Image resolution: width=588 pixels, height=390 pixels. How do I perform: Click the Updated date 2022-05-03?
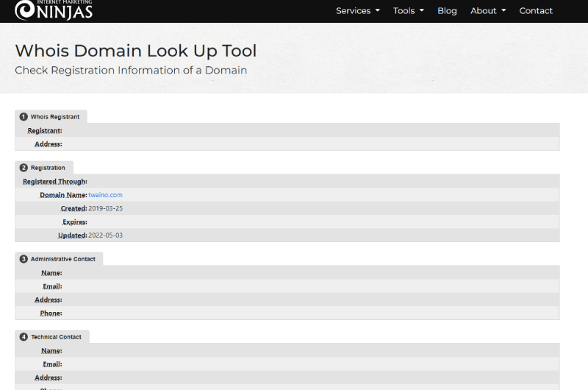[x=105, y=235]
